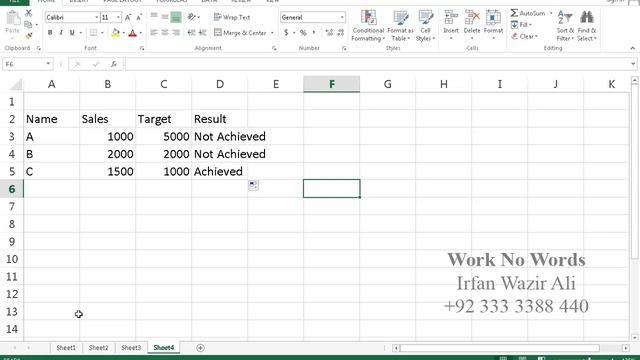This screenshot has height=360, width=640.
Task: Toggle Bold formatting
Action: (50, 33)
